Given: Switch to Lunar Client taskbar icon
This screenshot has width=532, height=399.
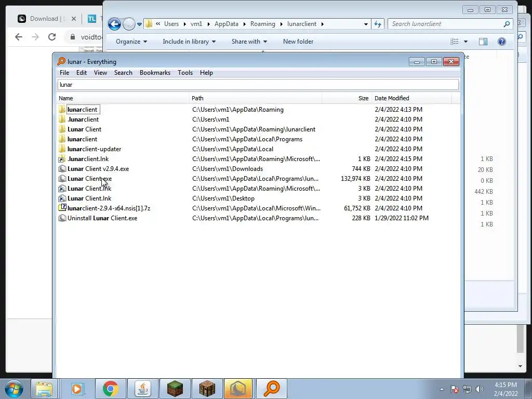Looking at the screenshot, I should click(x=238, y=389).
